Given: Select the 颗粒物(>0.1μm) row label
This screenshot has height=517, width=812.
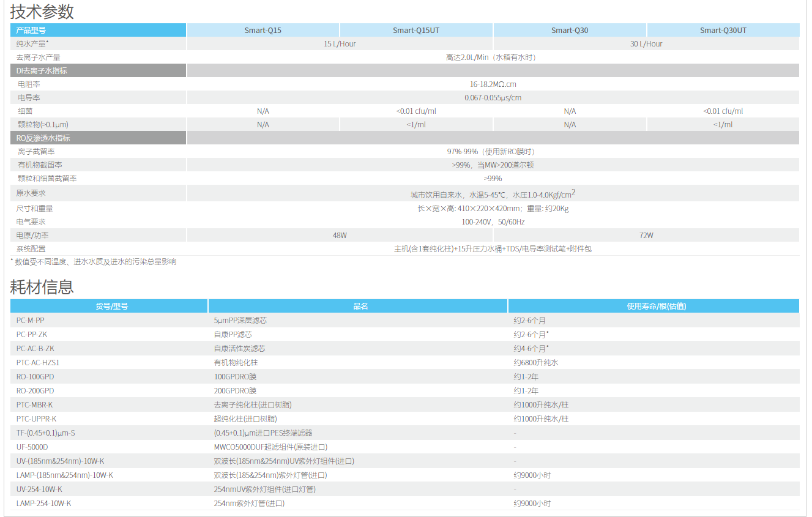Looking at the screenshot, I should (43, 125).
